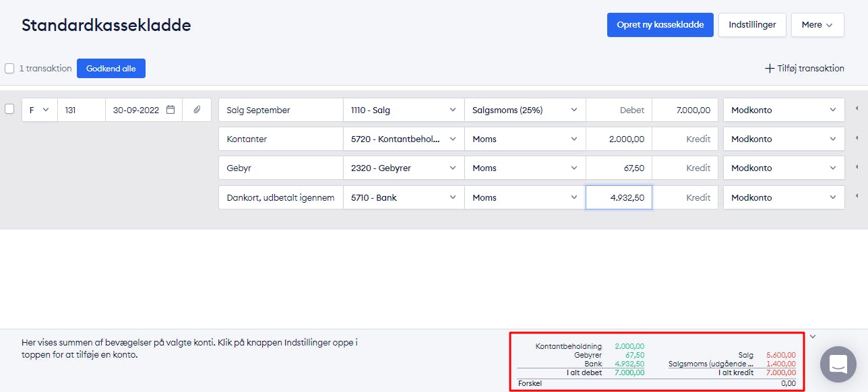Open Indstillinger settings

tap(751, 25)
